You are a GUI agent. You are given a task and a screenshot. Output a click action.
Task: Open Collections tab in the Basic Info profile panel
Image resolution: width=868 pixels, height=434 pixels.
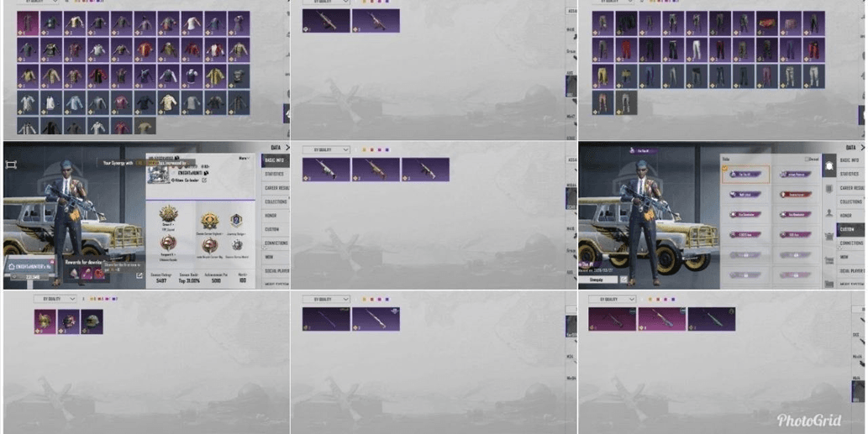[275, 201]
